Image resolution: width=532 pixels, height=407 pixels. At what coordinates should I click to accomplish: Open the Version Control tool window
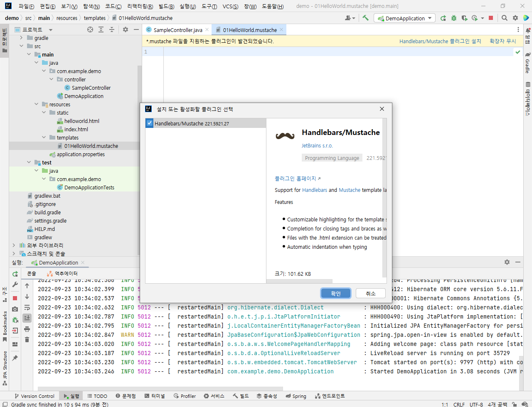coord(34,396)
